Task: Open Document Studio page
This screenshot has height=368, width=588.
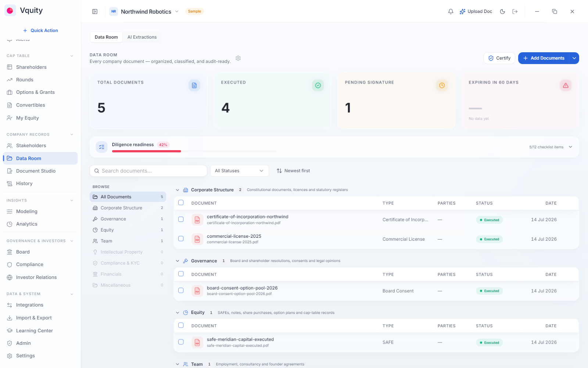Action: [40, 171]
